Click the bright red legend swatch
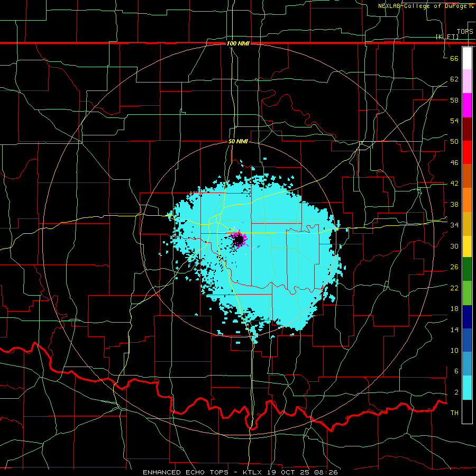 pyautogui.click(x=467, y=152)
